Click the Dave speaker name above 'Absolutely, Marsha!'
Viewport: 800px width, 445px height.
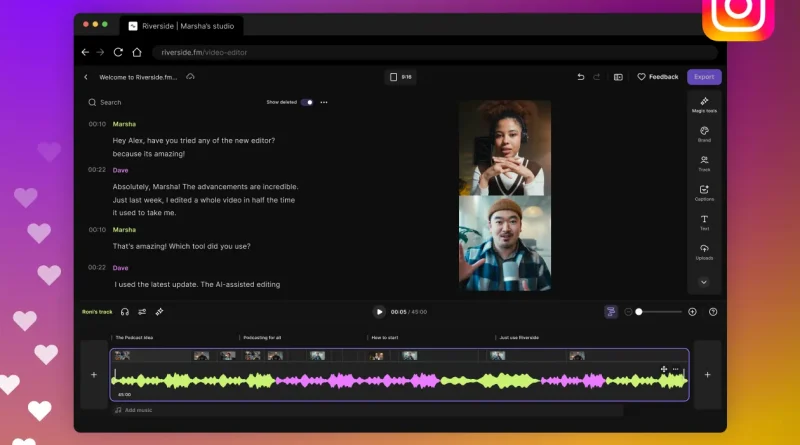click(x=120, y=170)
